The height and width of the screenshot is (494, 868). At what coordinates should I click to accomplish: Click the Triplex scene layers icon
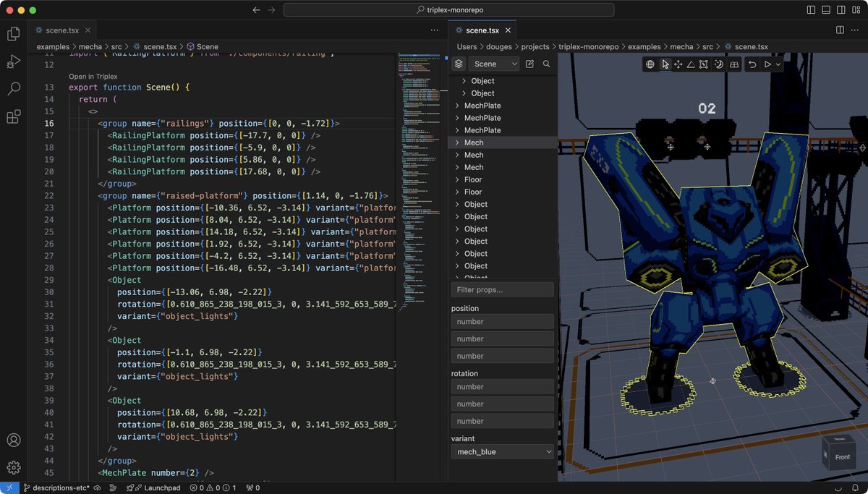pos(459,64)
